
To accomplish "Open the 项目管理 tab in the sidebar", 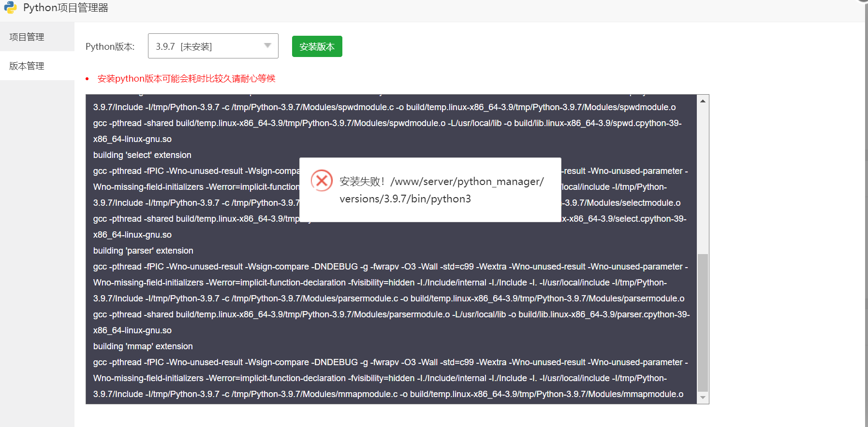I will point(37,37).
